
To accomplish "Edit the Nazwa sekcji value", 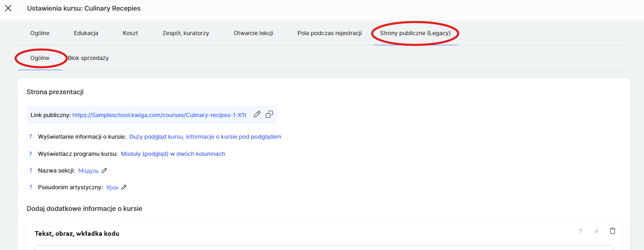I will [x=104, y=170].
